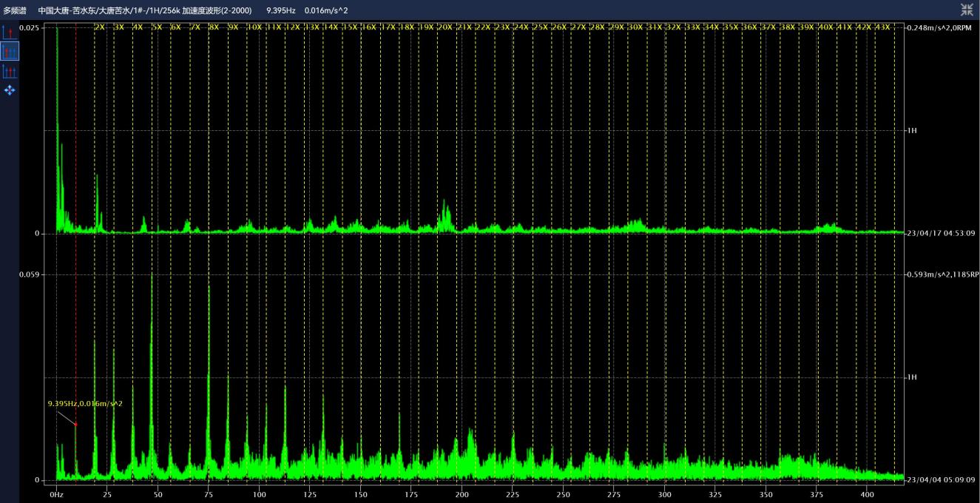Click the 2X harmonic marker label

99,27
